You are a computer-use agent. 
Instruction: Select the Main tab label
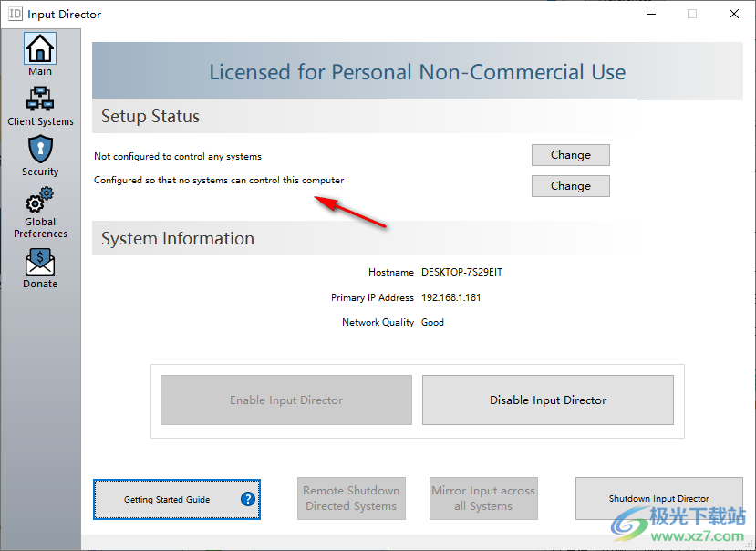pos(40,71)
